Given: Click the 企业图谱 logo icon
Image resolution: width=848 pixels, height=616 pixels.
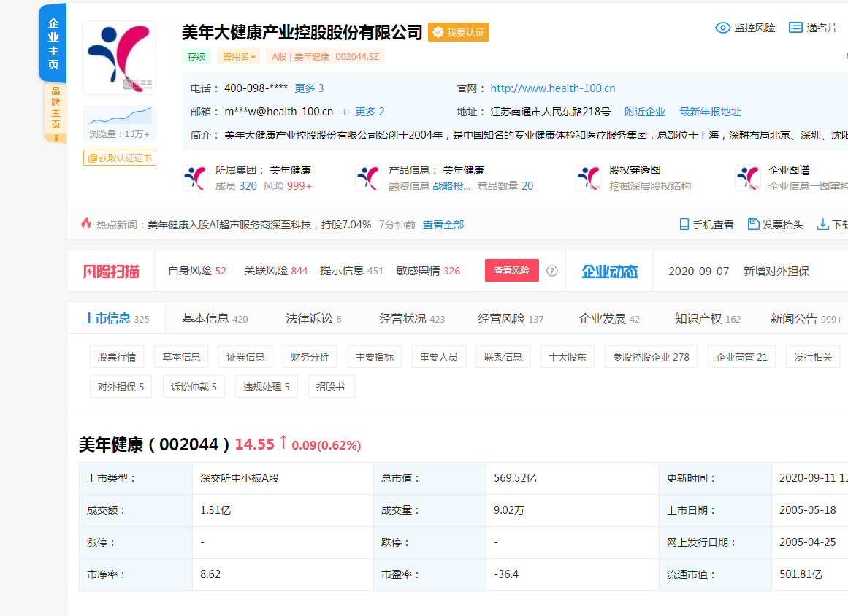Looking at the screenshot, I should (748, 178).
